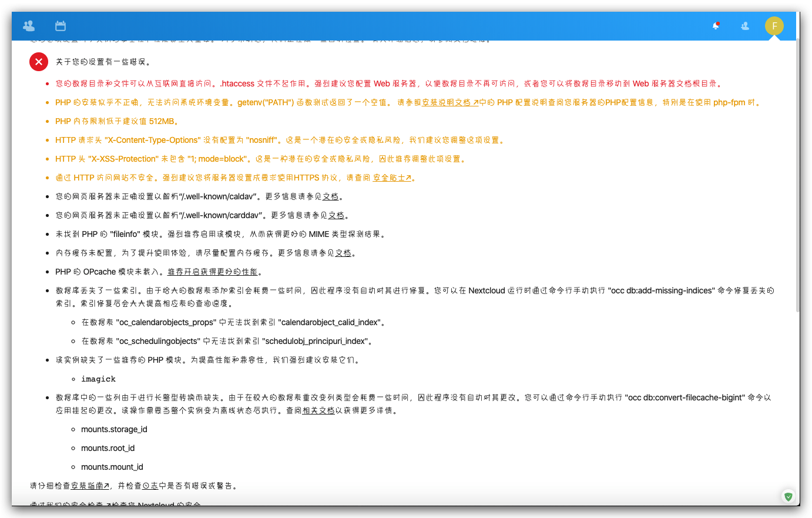The width and height of the screenshot is (812, 518).
Task: Click the red .htaccess data directory warning
Action: click(x=390, y=83)
